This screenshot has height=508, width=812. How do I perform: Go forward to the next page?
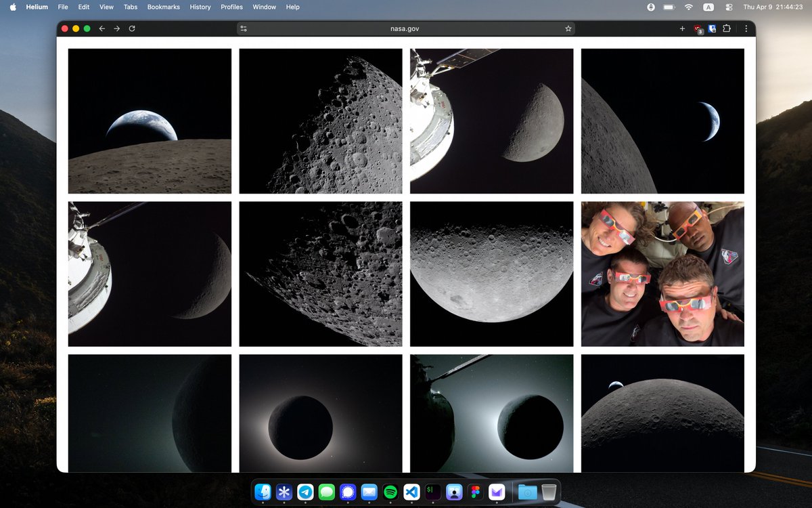(116, 28)
